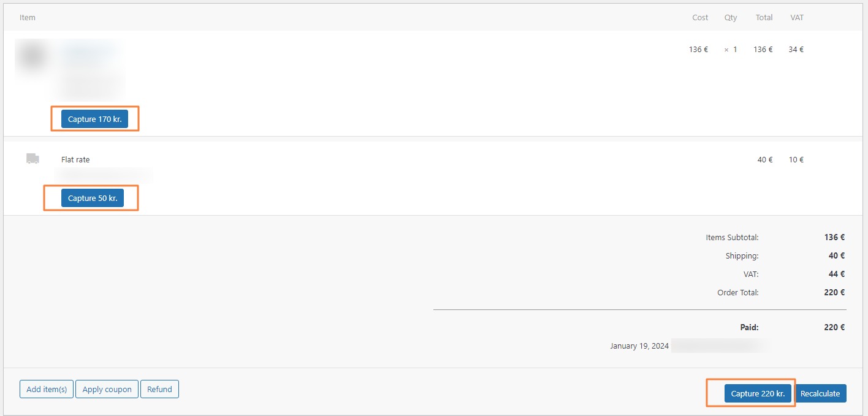The width and height of the screenshot is (868, 416).
Task: Click the Capture 50 kr. shipping button
Action: [x=93, y=198]
